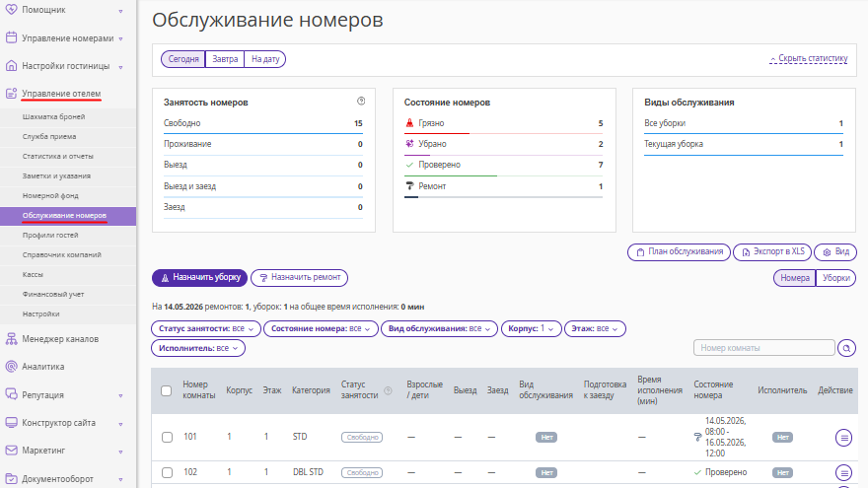Click the Маркетинг envelope icon
868x488 pixels.
click(11, 451)
